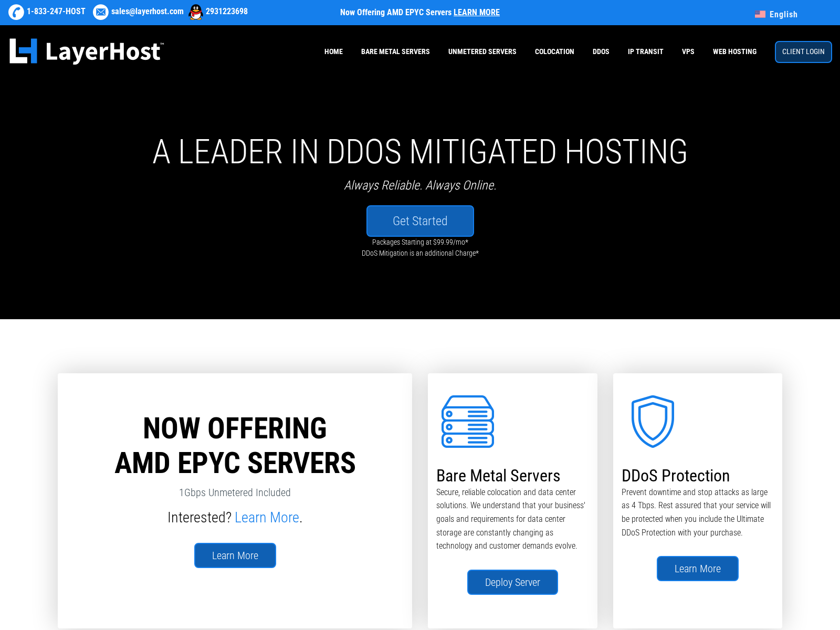Image resolution: width=840 pixels, height=630 pixels.
Task: Click the DDoS Protection shield icon
Action: (x=652, y=420)
